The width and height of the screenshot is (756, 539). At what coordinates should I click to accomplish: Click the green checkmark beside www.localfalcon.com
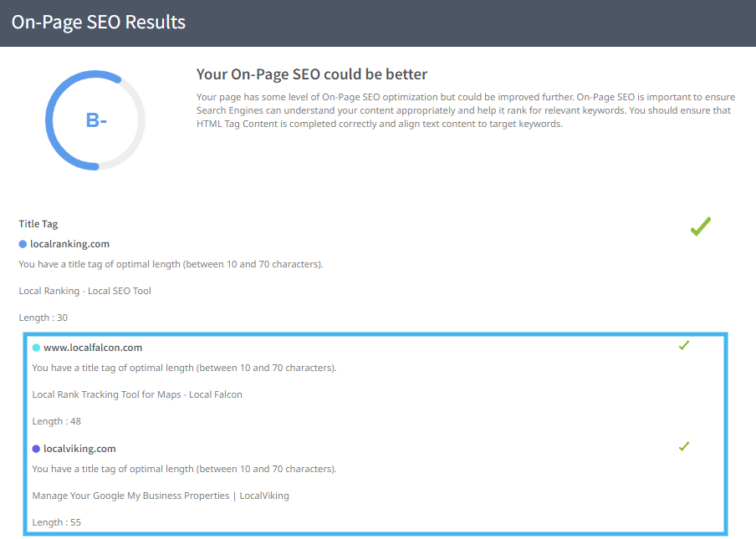[683, 345]
